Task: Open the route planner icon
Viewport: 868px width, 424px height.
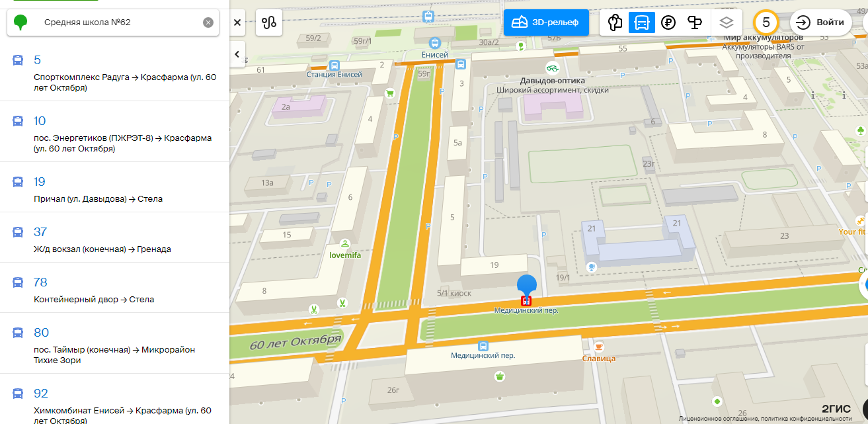Action: 268,22
